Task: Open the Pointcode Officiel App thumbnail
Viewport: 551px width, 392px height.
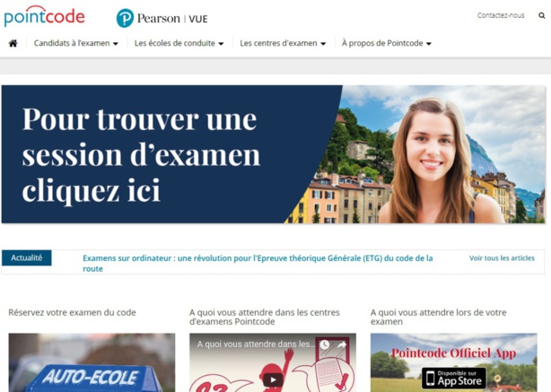Action: (454, 362)
